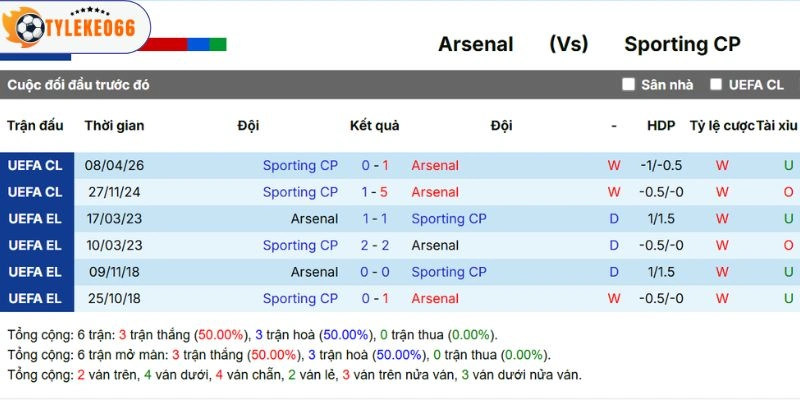Open Sporting CP link in 09/11/18 row
Viewport: 800px width, 400px height.
coord(449,272)
